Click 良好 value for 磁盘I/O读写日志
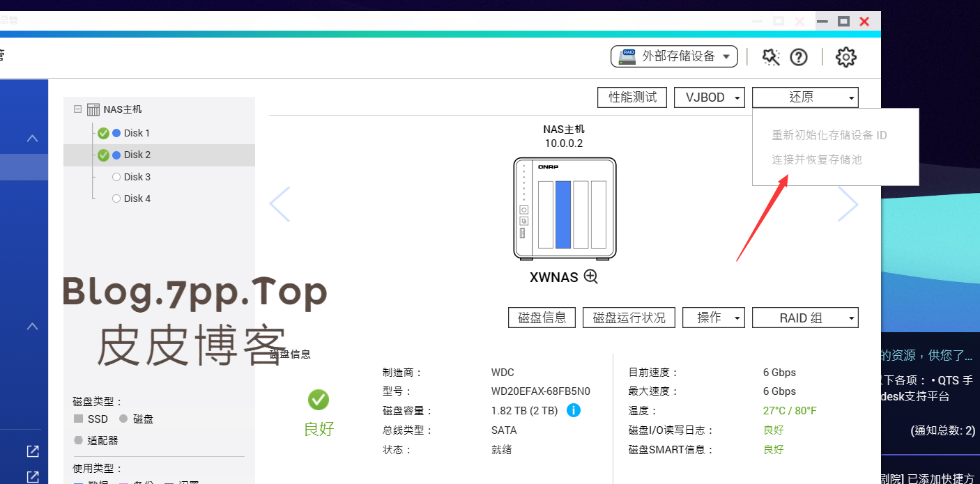 [774, 430]
